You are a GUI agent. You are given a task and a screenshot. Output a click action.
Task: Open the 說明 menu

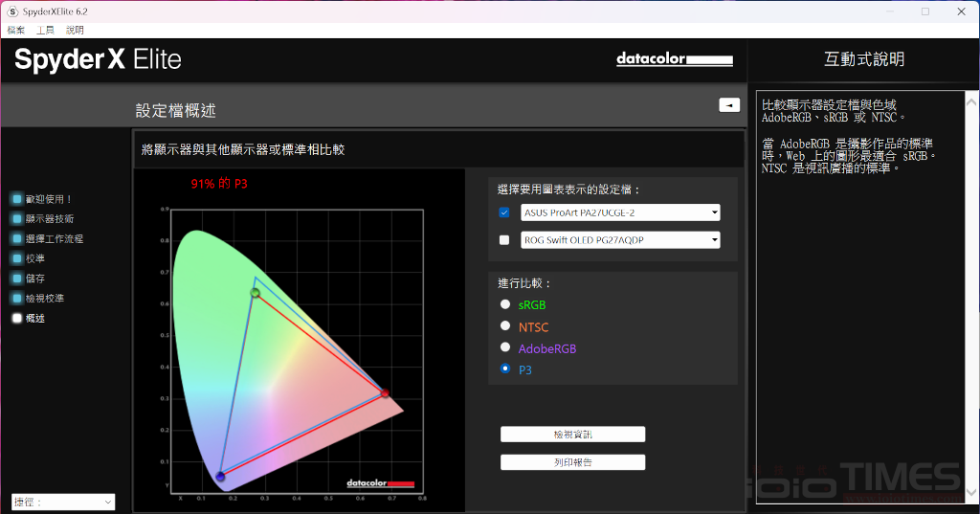click(x=75, y=30)
